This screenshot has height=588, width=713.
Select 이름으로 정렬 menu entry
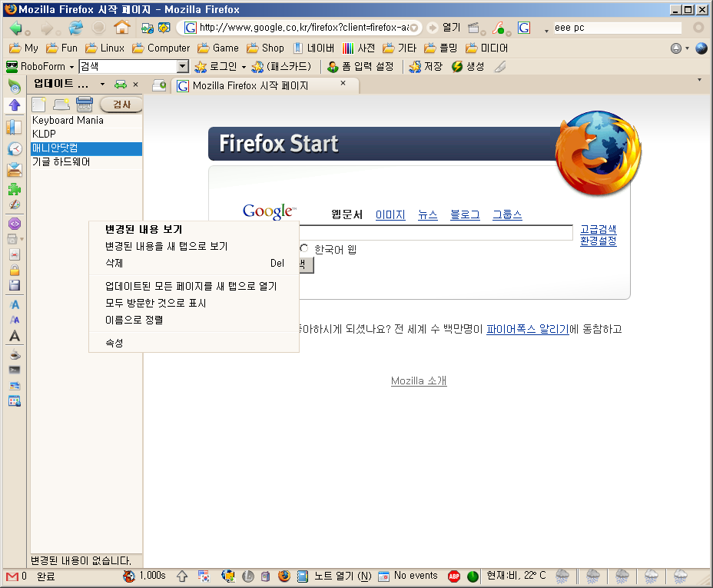click(x=194, y=320)
